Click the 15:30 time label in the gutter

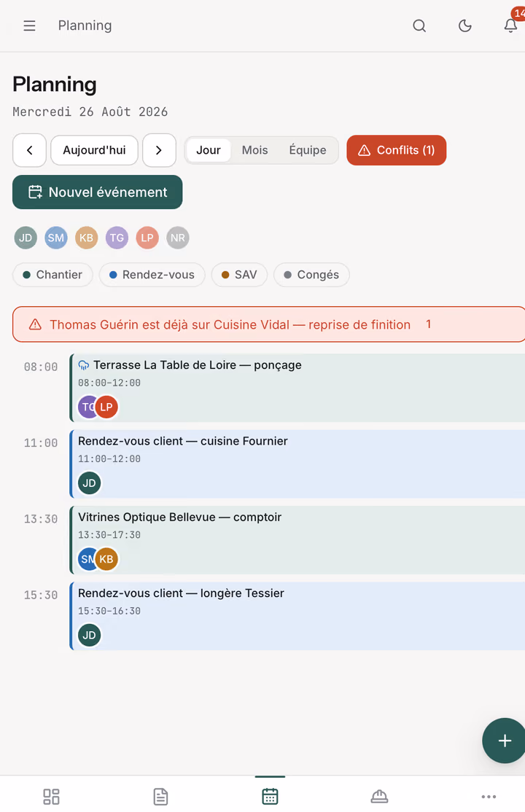tap(41, 595)
